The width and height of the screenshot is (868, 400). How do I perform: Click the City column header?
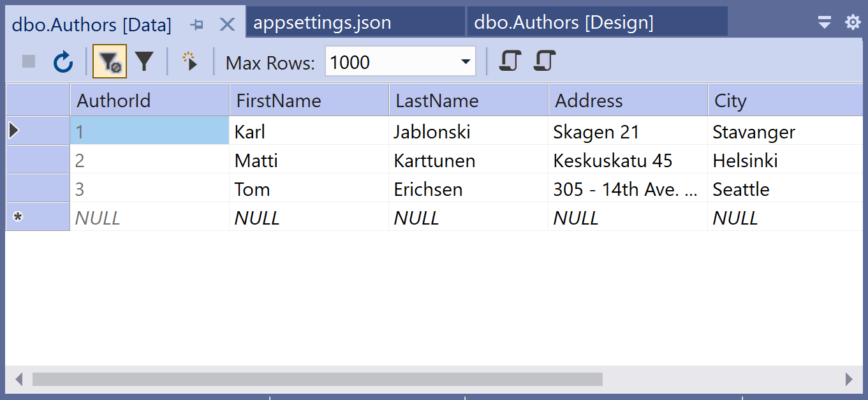785,100
